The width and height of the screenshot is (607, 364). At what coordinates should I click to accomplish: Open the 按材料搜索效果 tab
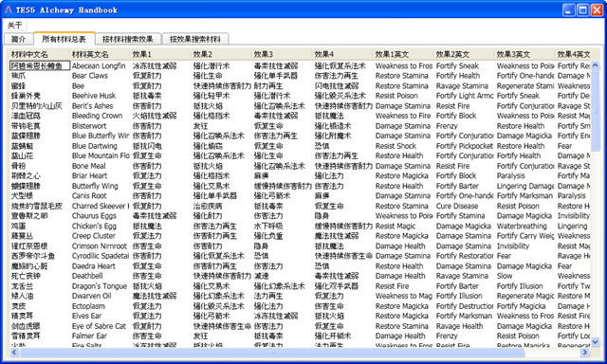tap(128, 39)
